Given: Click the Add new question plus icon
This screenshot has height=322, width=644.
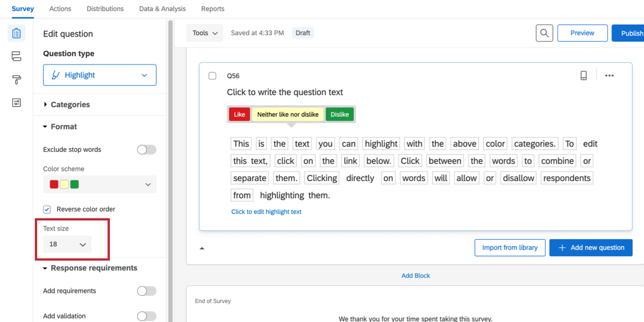Looking at the screenshot, I should [x=562, y=247].
